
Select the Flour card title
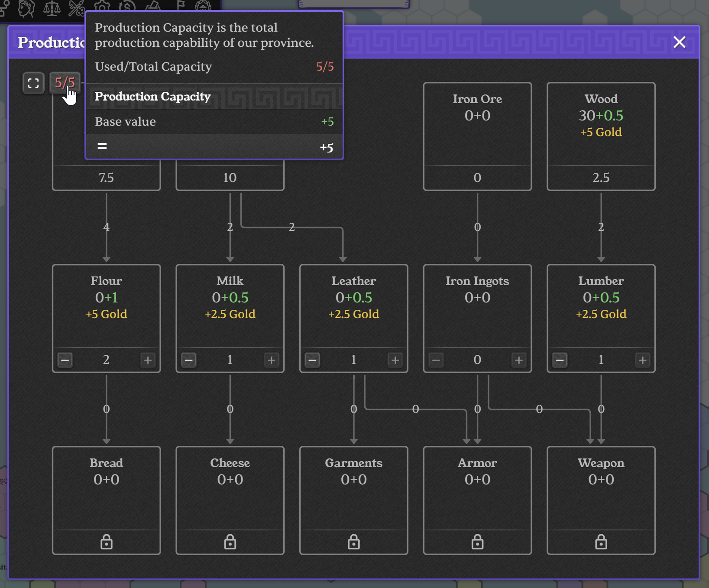pyautogui.click(x=107, y=281)
